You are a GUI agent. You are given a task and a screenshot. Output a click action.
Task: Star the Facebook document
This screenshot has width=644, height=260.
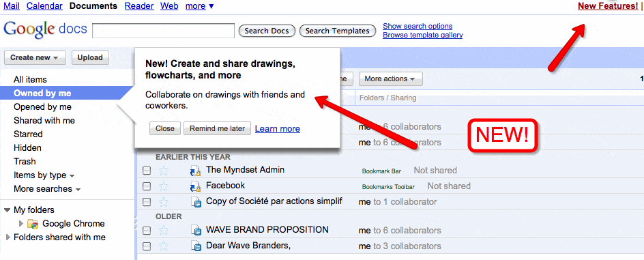[164, 186]
